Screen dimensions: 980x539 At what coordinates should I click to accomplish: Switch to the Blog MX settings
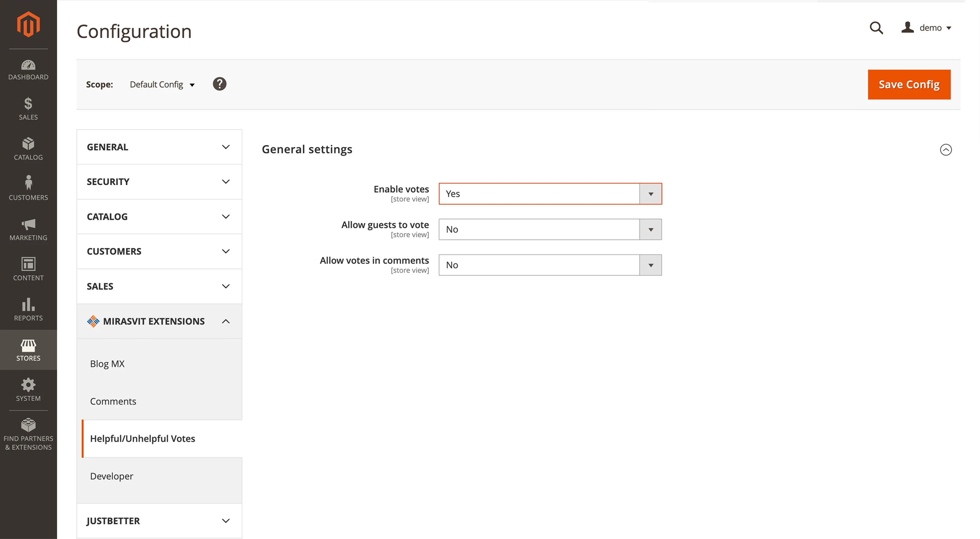click(107, 363)
